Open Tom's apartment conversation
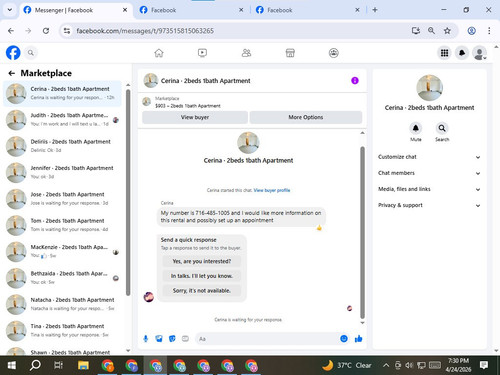 pos(63,225)
